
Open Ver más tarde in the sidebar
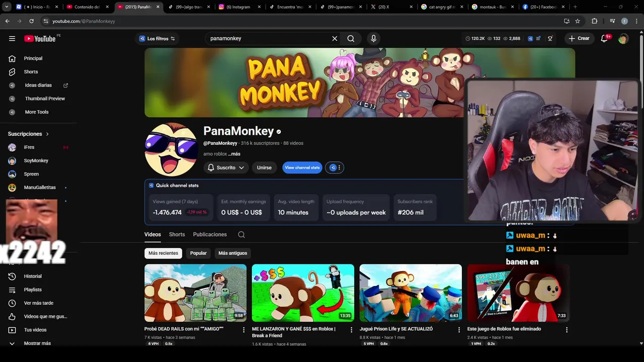coord(39,303)
